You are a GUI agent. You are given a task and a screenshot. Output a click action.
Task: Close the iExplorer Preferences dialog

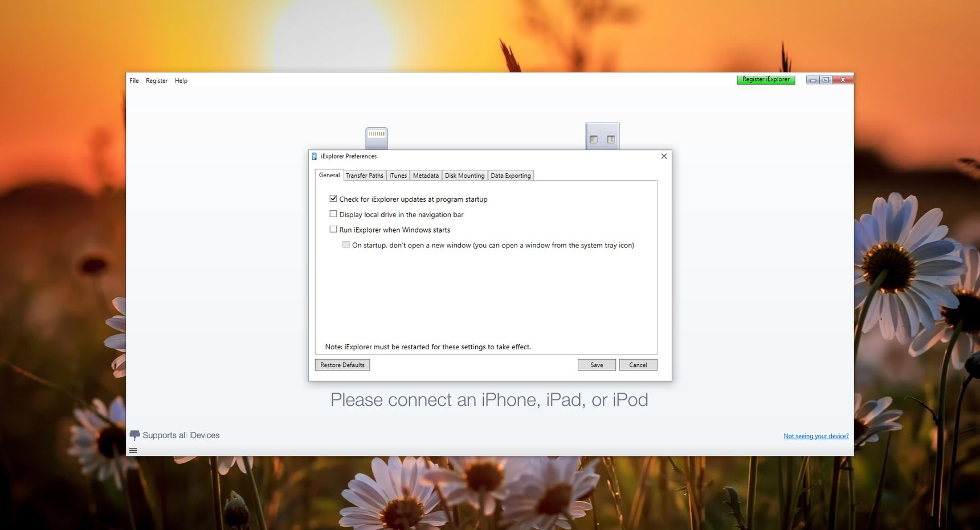(664, 156)
